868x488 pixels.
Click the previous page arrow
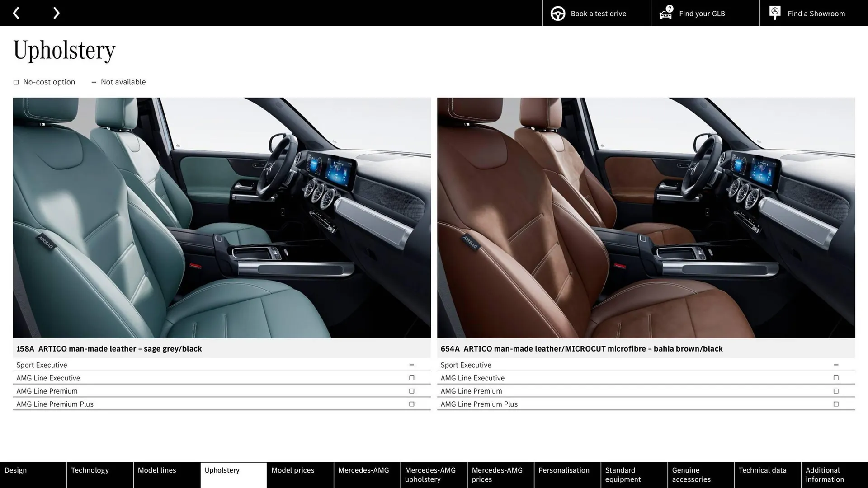click(x=17, y=13)
